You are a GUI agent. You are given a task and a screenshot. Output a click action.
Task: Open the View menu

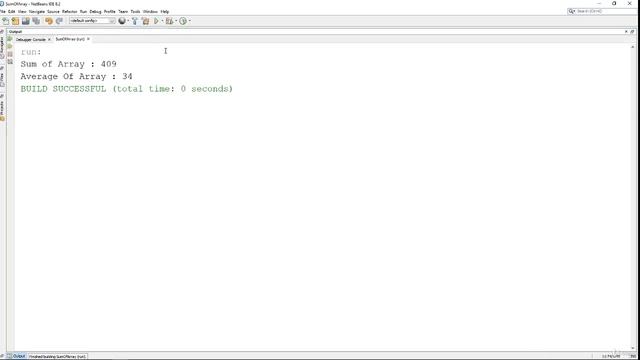(x=22, y=11)
